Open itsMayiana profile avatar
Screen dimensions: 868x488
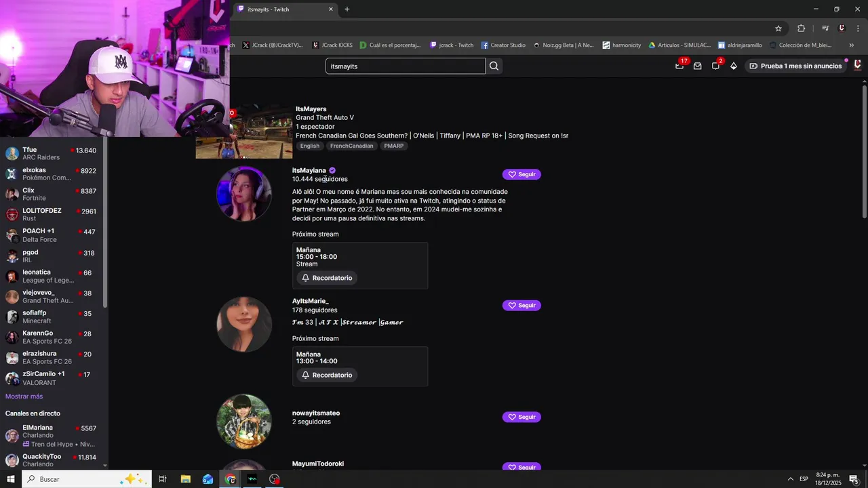point(244,194)
